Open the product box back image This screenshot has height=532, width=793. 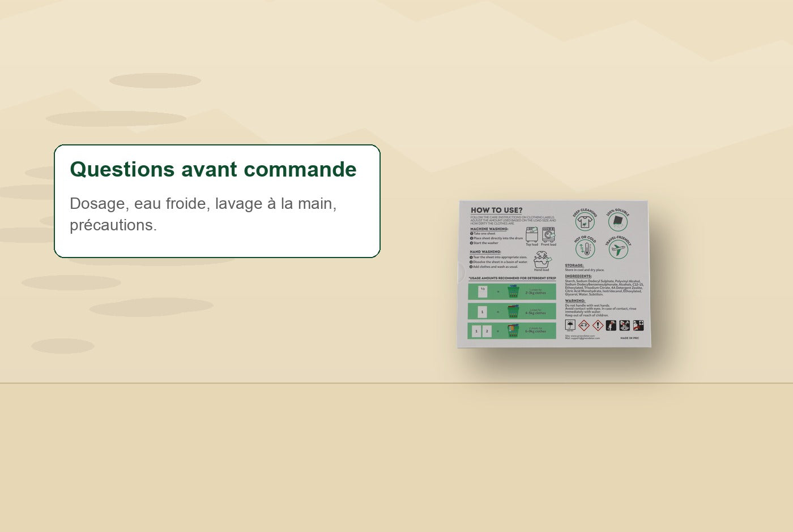554,274
